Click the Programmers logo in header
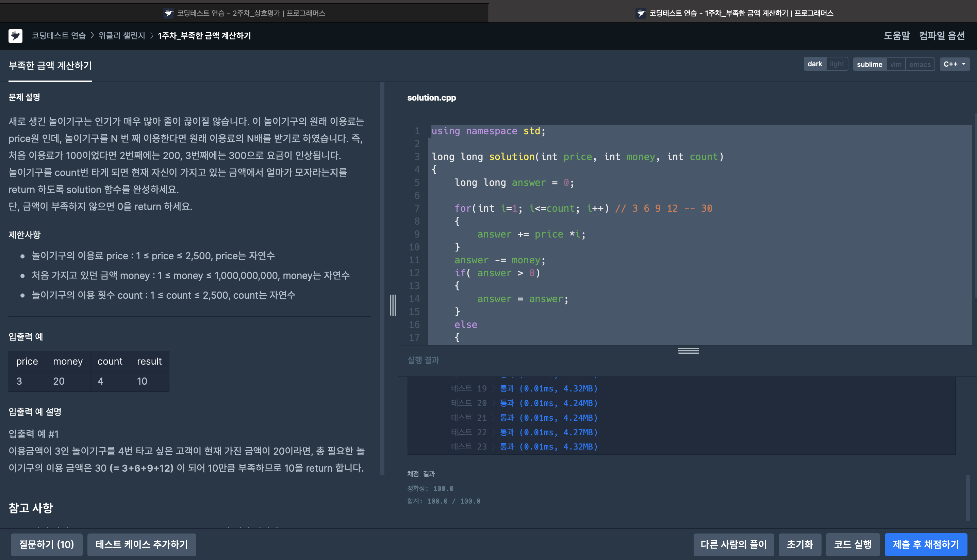 15,36
